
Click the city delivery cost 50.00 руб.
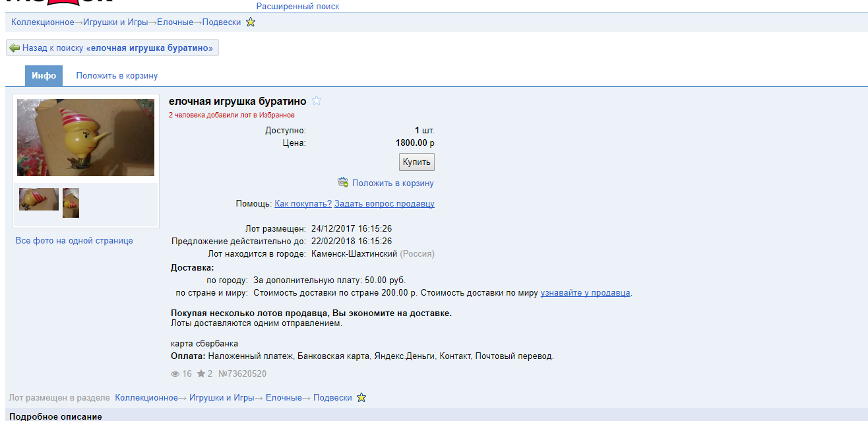(x=387, y=280)
